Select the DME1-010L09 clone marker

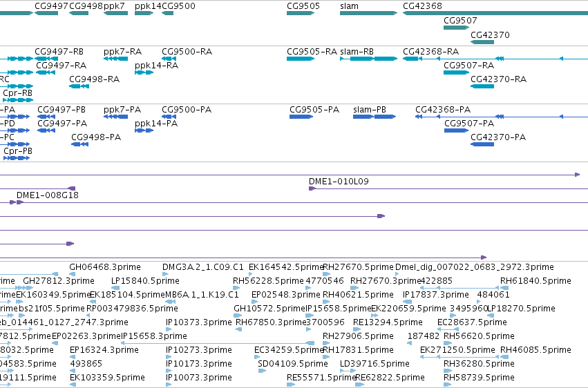312,188
